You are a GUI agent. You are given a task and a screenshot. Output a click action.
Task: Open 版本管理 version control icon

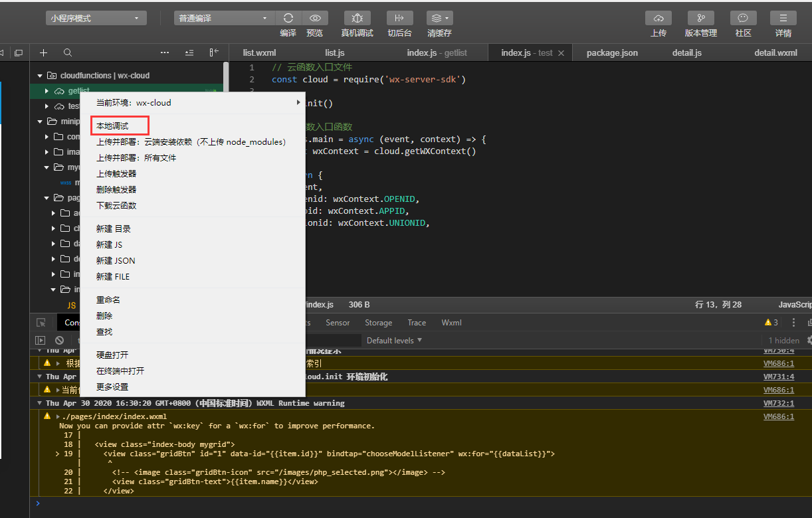pyautogui.click(x=701, y=18)
